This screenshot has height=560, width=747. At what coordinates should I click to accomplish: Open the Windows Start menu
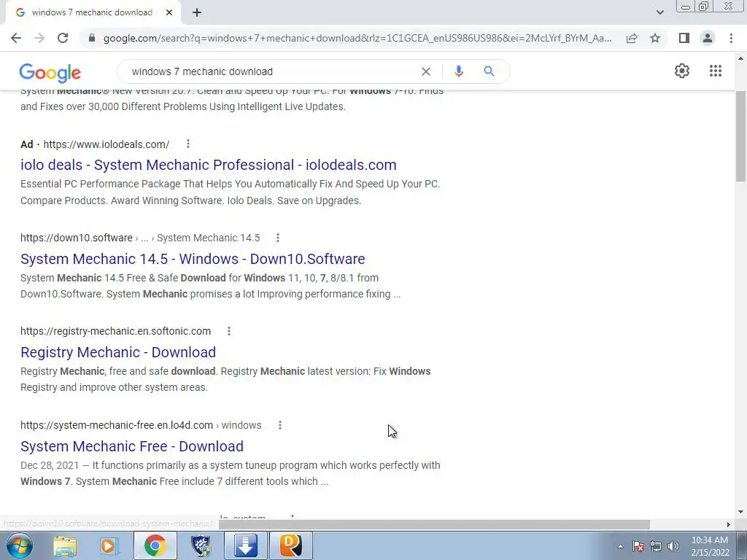(19, 545)
